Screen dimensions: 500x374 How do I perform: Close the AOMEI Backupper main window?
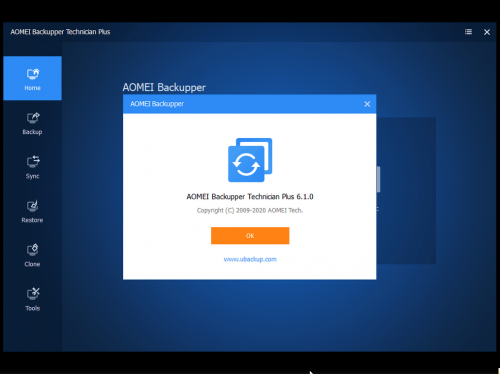pos(487,32)
